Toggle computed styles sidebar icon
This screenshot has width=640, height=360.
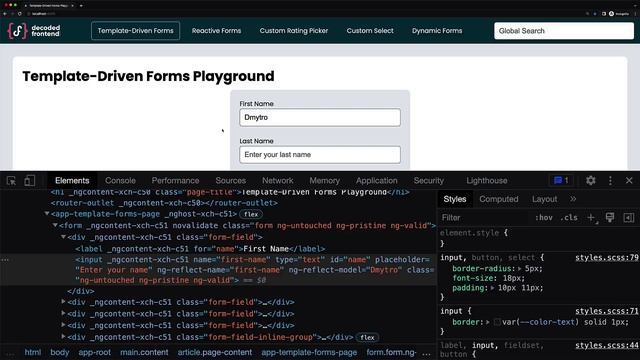point(629,218)
